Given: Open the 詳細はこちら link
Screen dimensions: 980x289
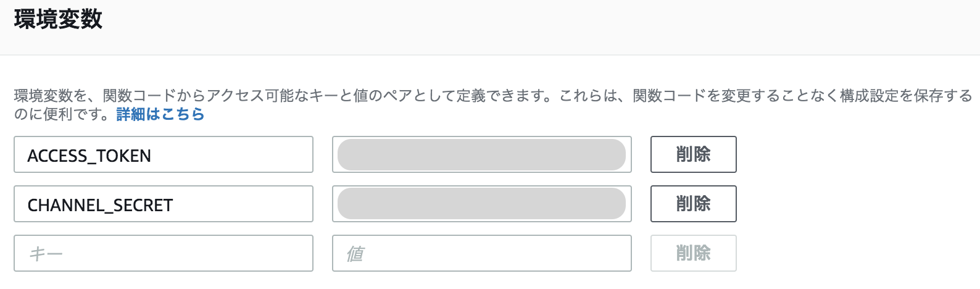Looking at the screenshot, I should (160, 114).
